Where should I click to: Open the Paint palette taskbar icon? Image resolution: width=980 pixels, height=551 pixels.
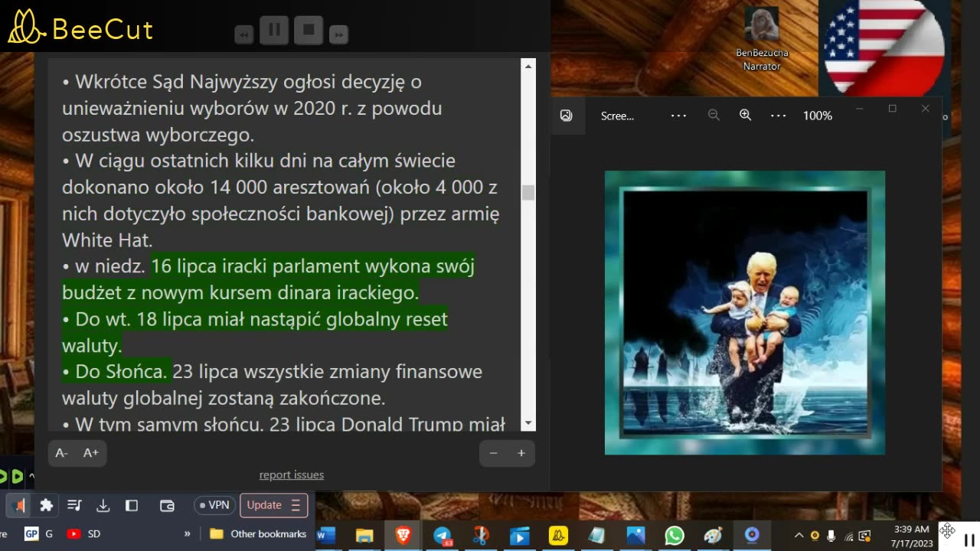click(713, 536)
